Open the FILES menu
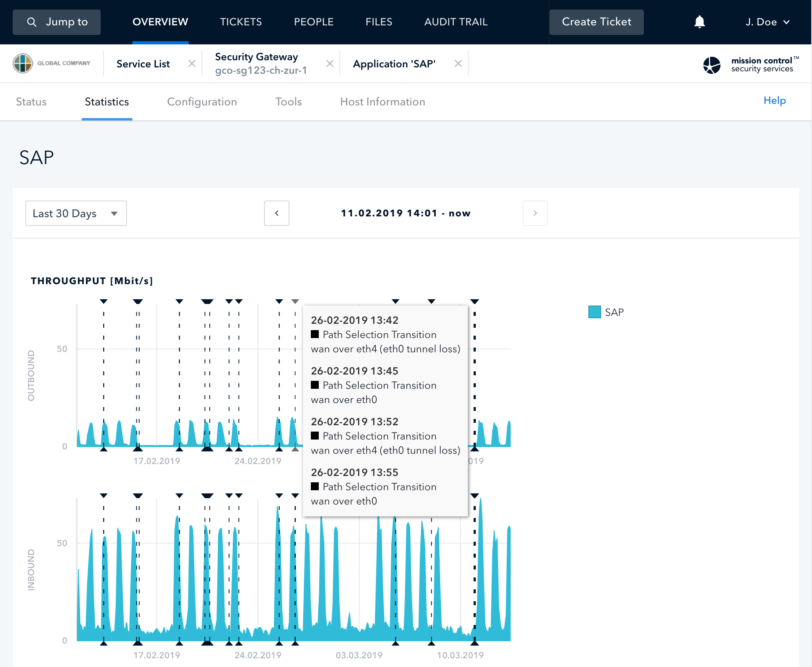Viewport: 812px width, 667px height. pyautogui.click(x=379, y=22)
